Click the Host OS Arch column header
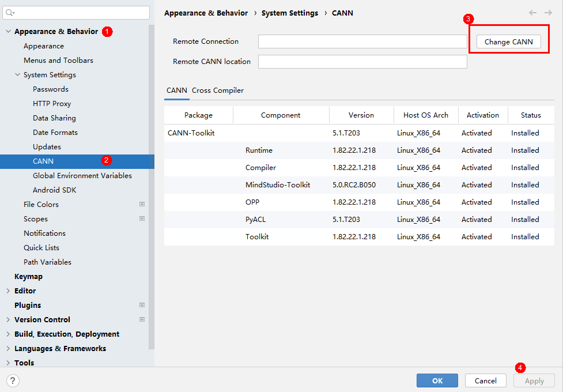This screenshot has height=392, width=563. coord(426,115)
